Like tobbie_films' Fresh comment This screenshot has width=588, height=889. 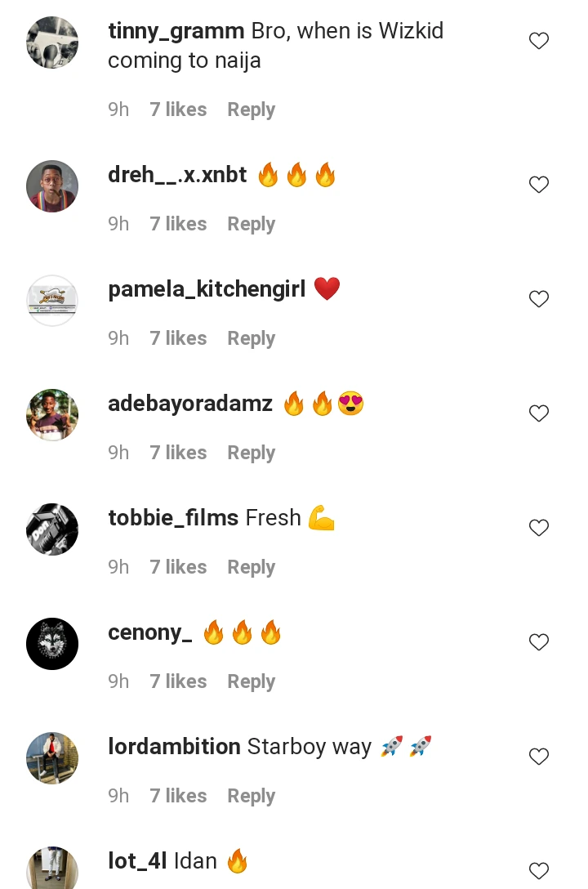tap(539, 528)
